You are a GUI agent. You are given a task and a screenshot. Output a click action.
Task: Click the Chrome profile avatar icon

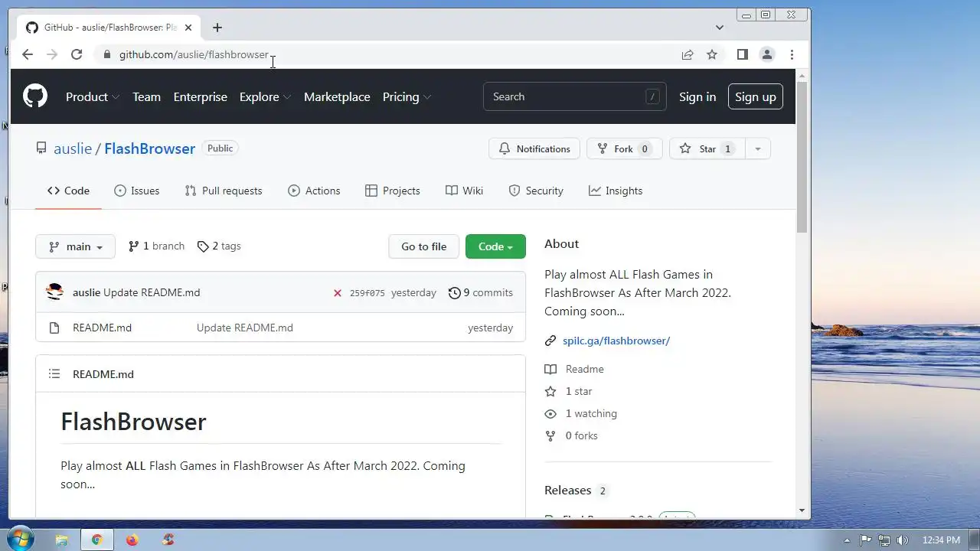(x=766, y=54)
